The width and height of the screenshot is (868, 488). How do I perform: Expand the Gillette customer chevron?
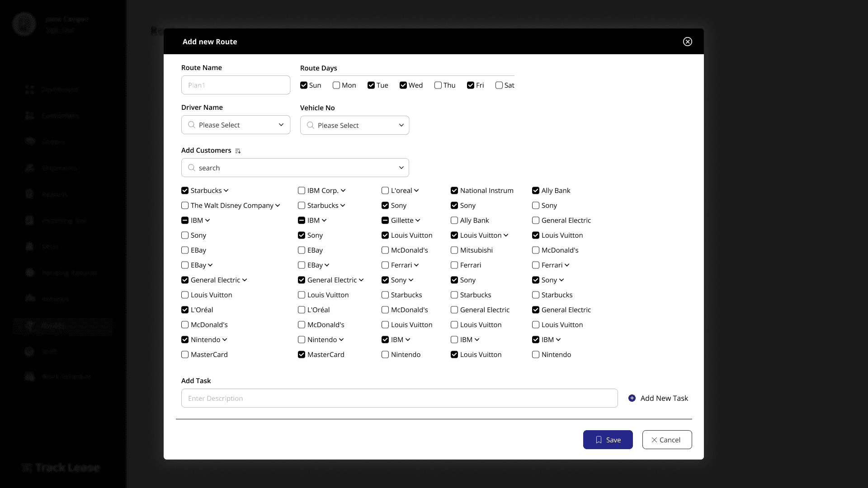(x=418, y=221)
